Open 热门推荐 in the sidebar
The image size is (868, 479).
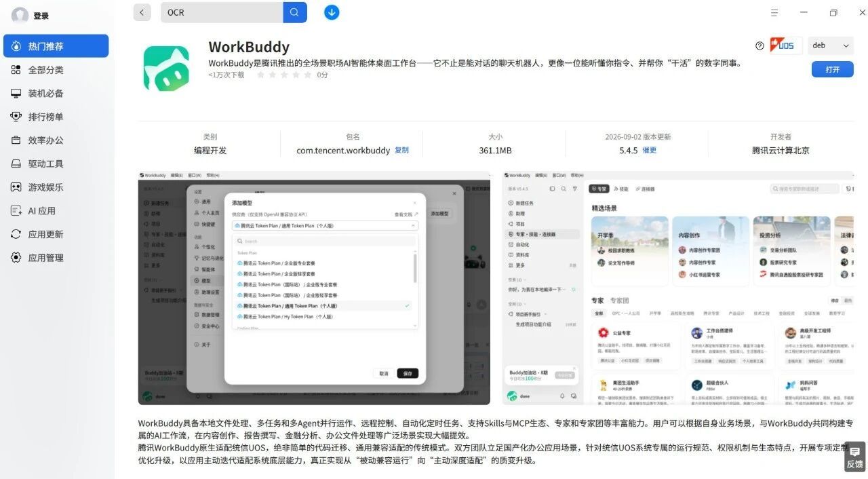coord(56,46)
